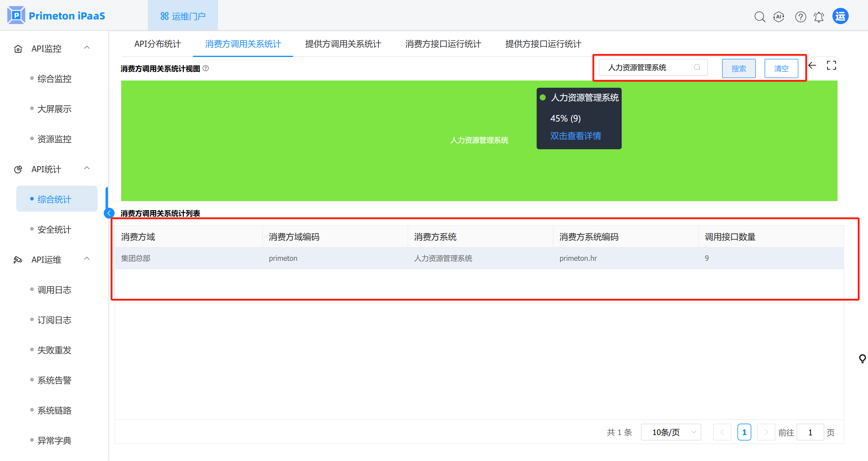Image resolution: width=868 pixels, height=461 pixels.
Task: Collapse the API统计 menu group
Action: (x=87, y=169)
